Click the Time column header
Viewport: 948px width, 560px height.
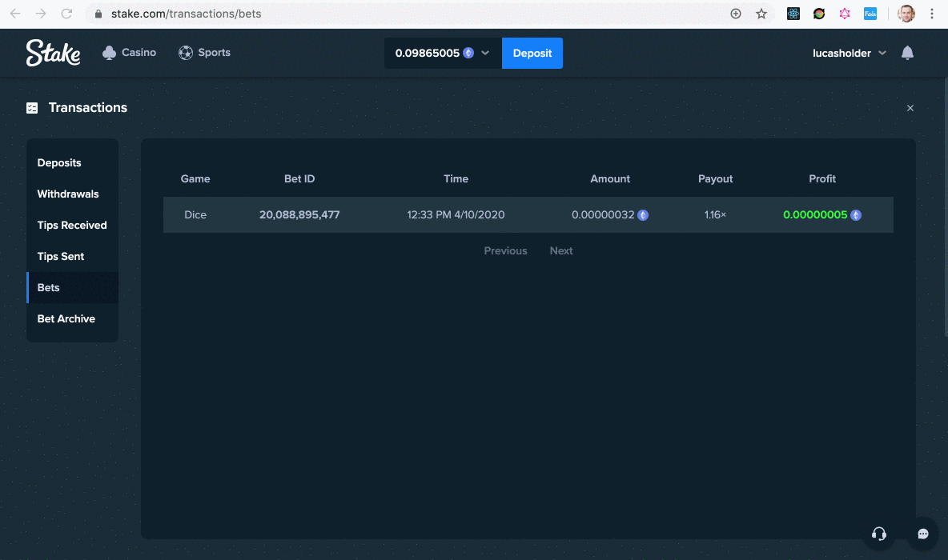pyautogui.click(x=456, y=179)
